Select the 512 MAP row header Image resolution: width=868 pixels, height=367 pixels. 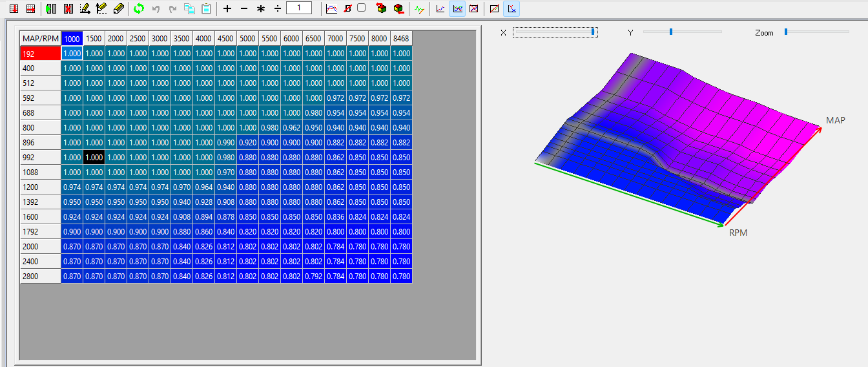(x=41, y=83)
